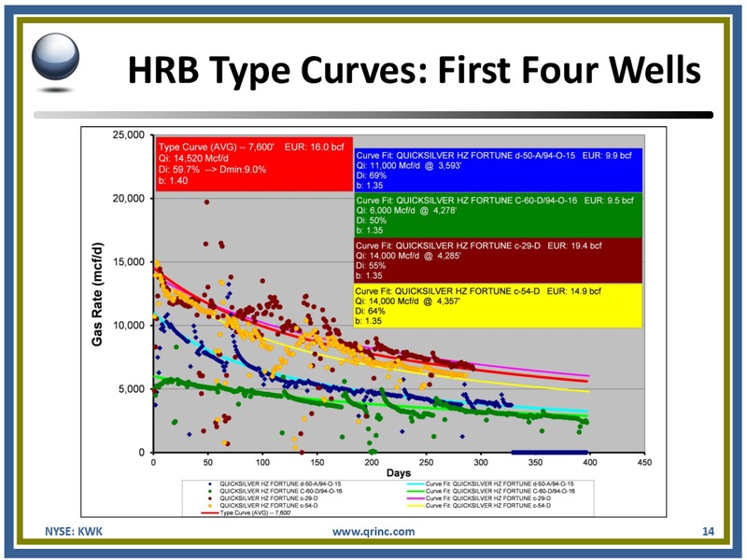Click the cyan line swatch for Curve Fit d-50-A/94-O-15
Image resolution: width=747 pixels, height=560 pixels.
pyautogui.click(x=416, y=483)
